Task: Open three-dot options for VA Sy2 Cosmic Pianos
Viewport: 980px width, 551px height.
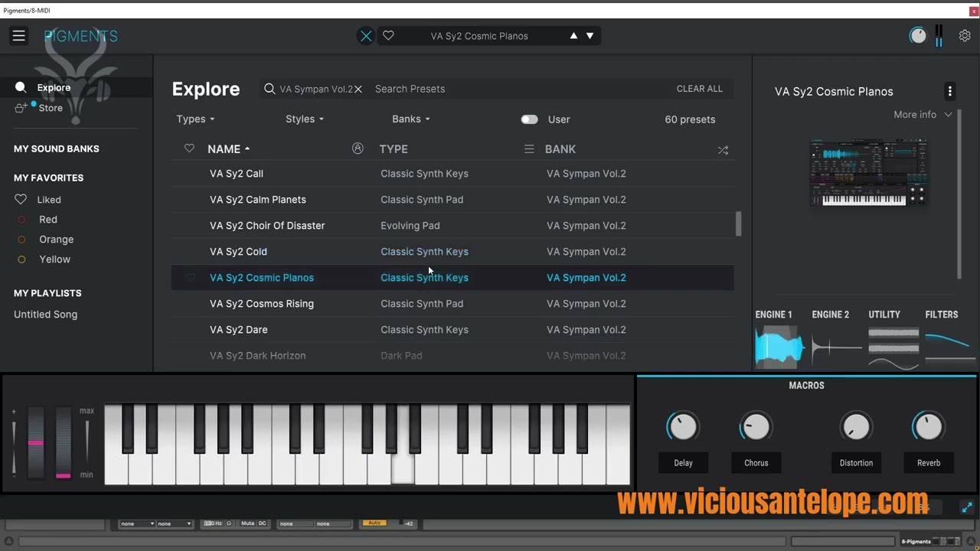Action: tap(950, 91)
